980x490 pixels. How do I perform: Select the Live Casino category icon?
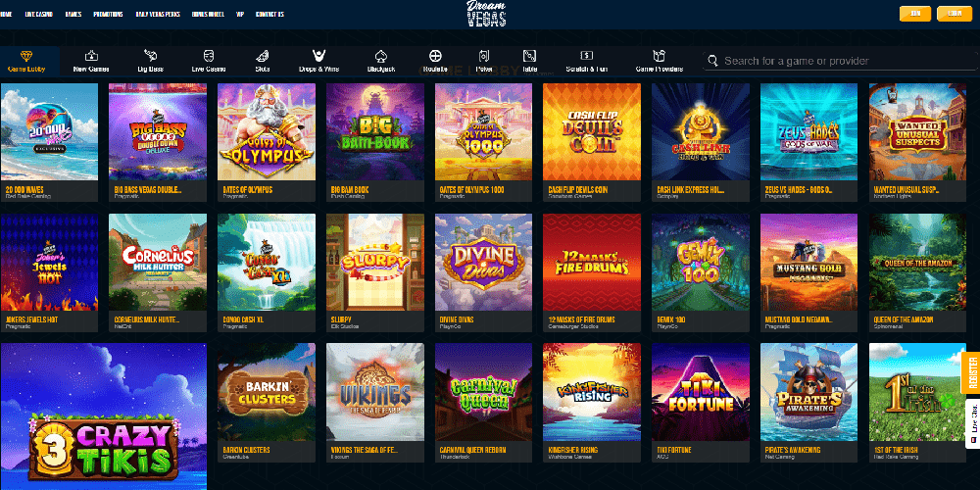(x=209, y=61)
